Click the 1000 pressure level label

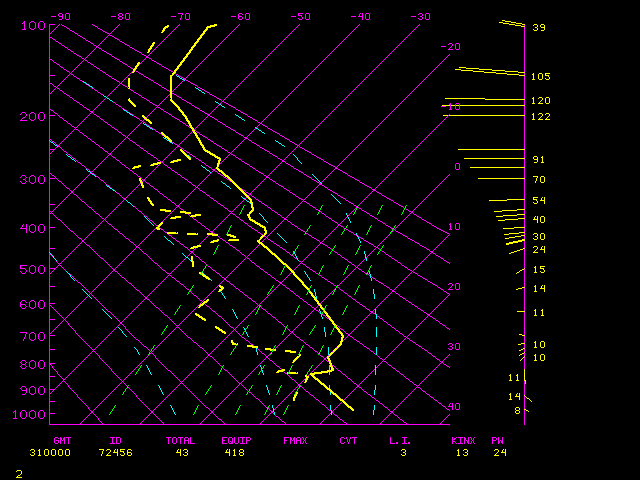[29, 415]
